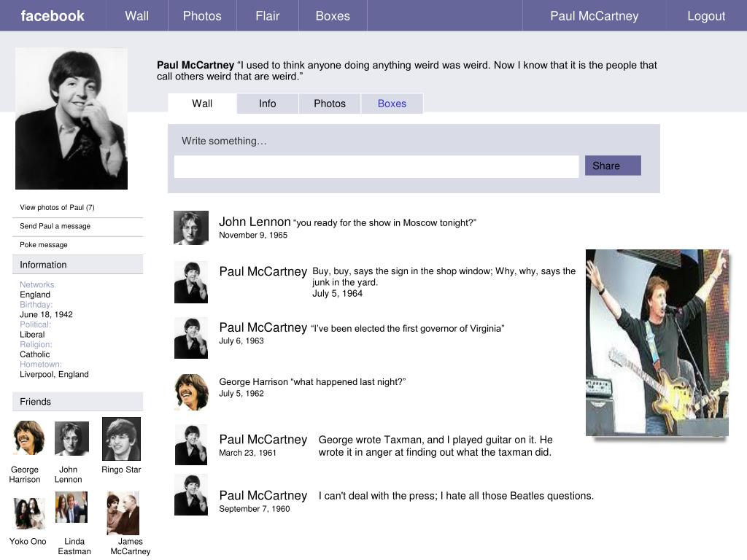The image size is (747, 560).
Task: Select the Wall profile tab
Action: 202,104
